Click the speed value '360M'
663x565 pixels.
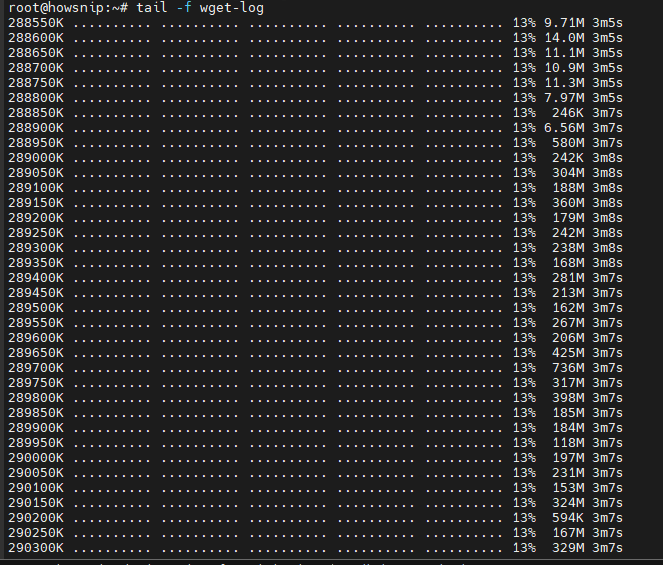pos(568,203)
